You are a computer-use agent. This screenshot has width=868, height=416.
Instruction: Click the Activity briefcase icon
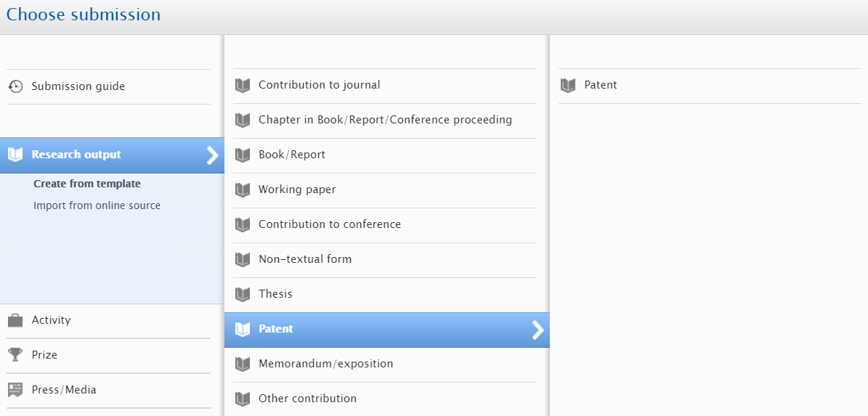point(15,320)
